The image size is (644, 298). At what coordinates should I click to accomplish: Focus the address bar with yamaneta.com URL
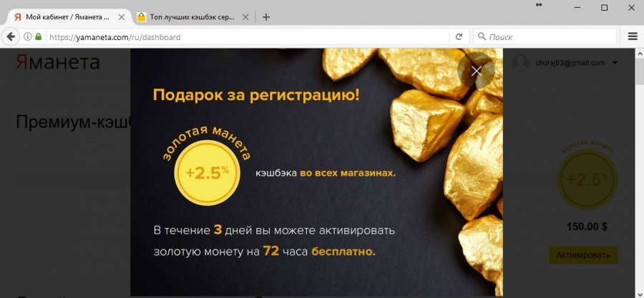246,37
